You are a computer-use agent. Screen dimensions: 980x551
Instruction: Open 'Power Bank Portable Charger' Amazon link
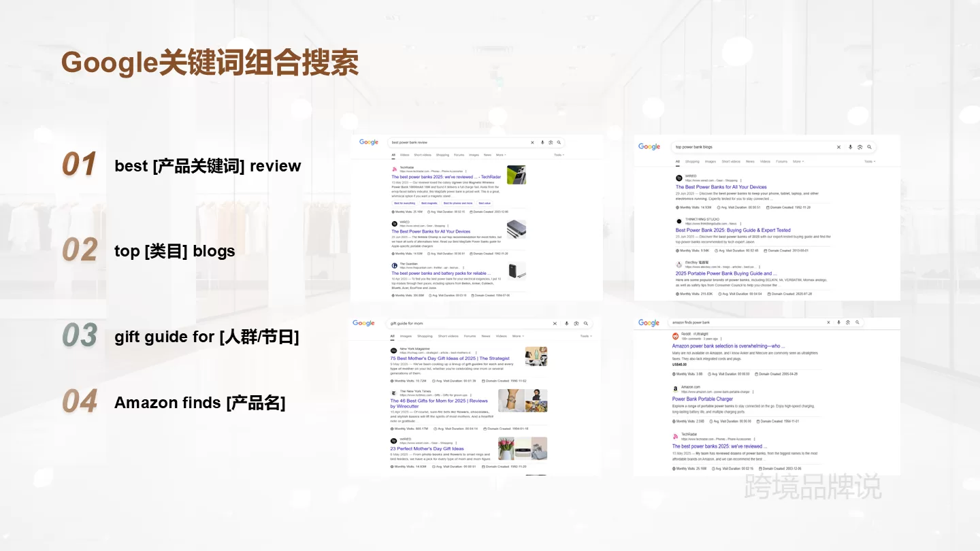pyautogui.click(x=702, y=399)
